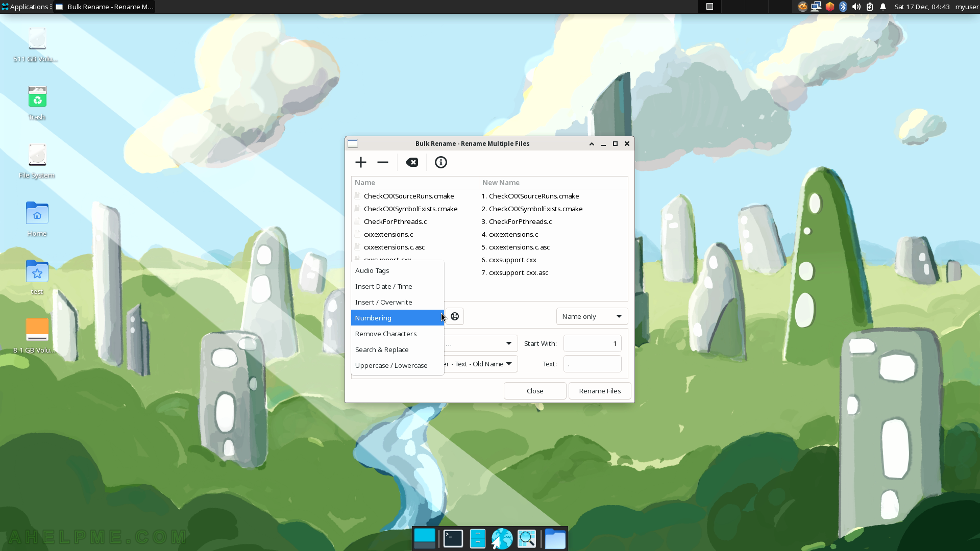Screen dimensions: 980x551
Task: Open the volume control tray icon
Action: pos(856,7)
